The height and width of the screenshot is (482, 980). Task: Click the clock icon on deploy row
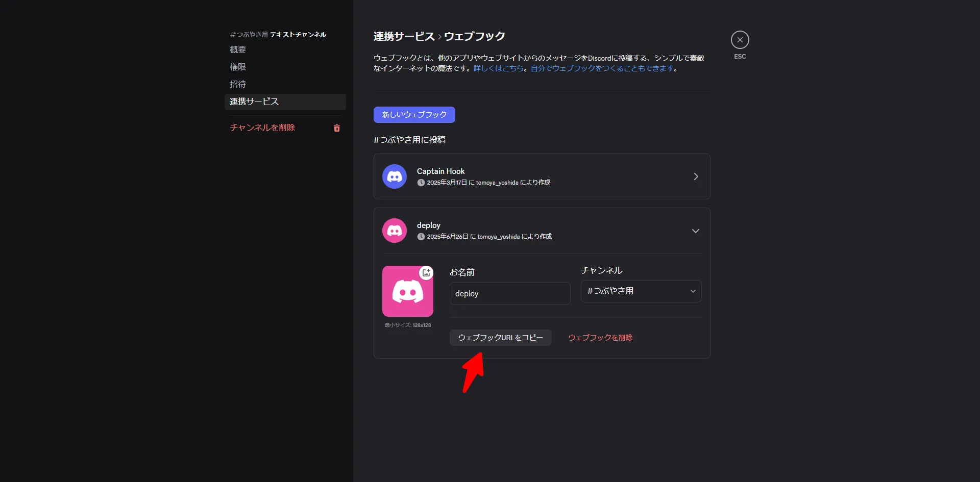[421, 237]
